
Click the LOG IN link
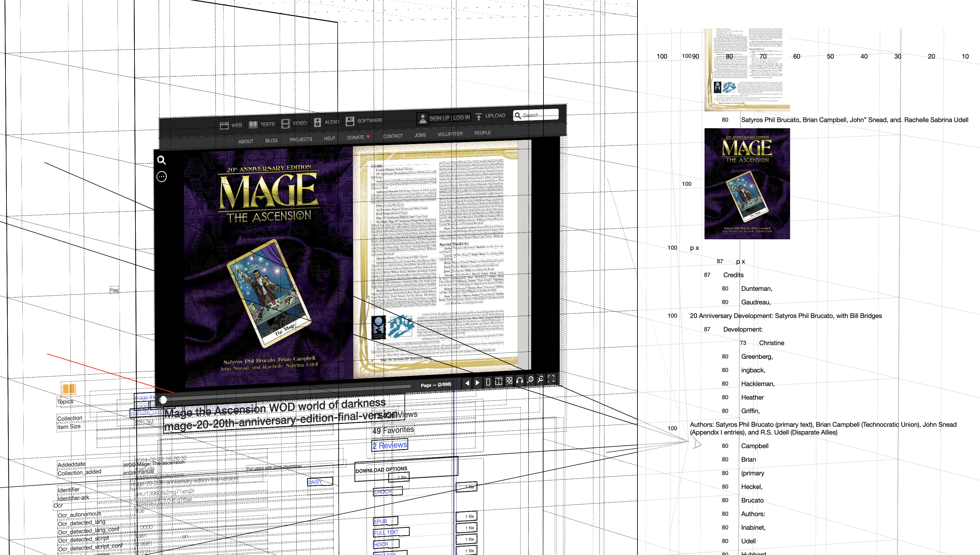(x=461, y=118)
